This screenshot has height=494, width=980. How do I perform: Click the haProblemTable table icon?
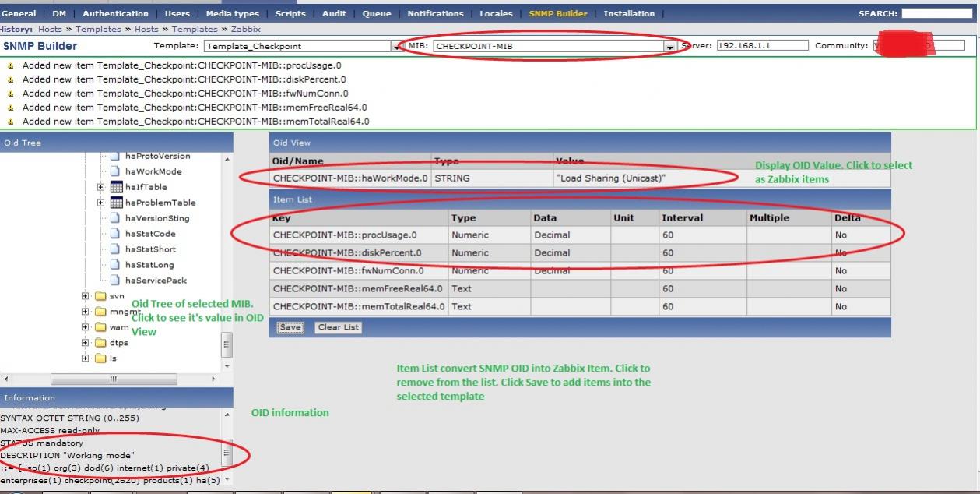click(x=117, y=203)
